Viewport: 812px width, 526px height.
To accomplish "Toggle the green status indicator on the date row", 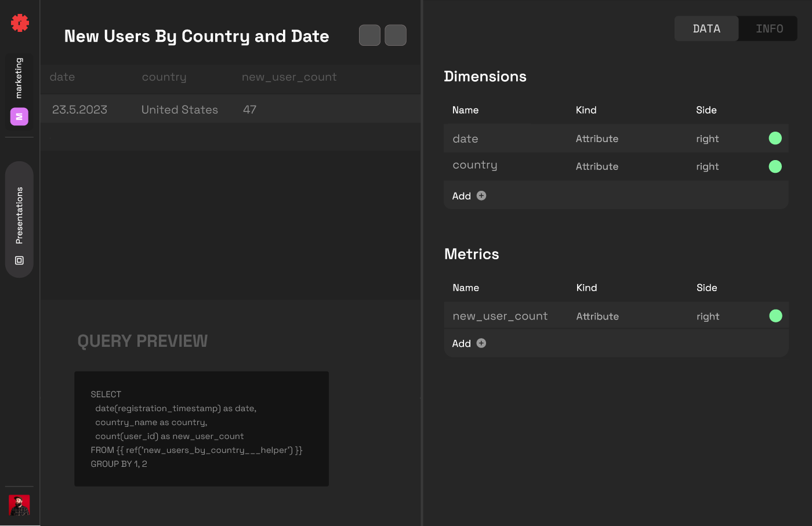I will 775,138.
